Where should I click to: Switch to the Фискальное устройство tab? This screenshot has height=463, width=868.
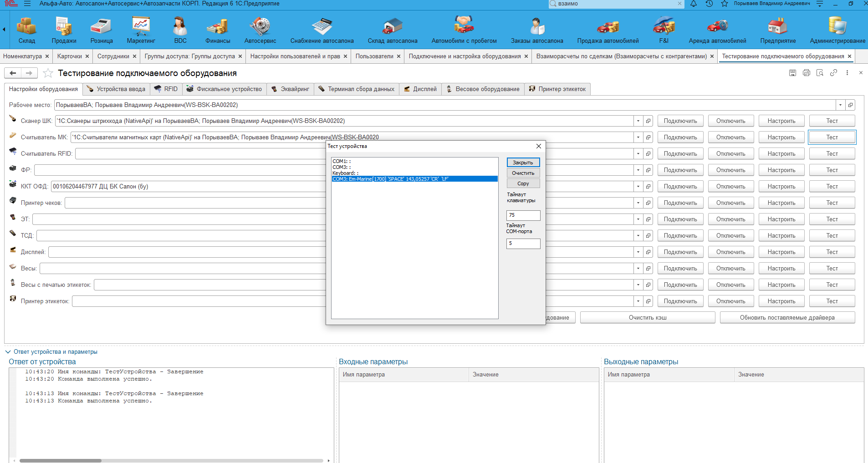click(224, 89)
